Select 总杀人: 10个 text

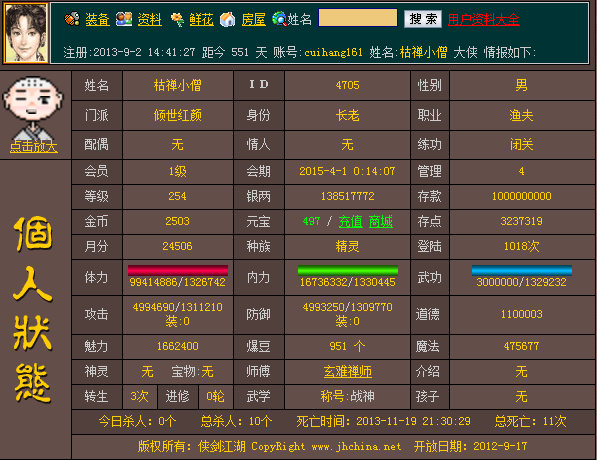point(236,421)
